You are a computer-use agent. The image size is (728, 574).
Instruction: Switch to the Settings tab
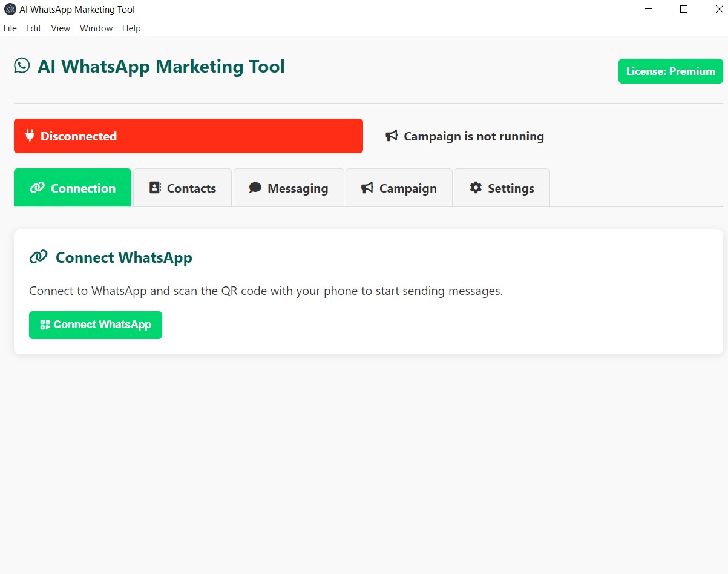[x=502, y=188]
